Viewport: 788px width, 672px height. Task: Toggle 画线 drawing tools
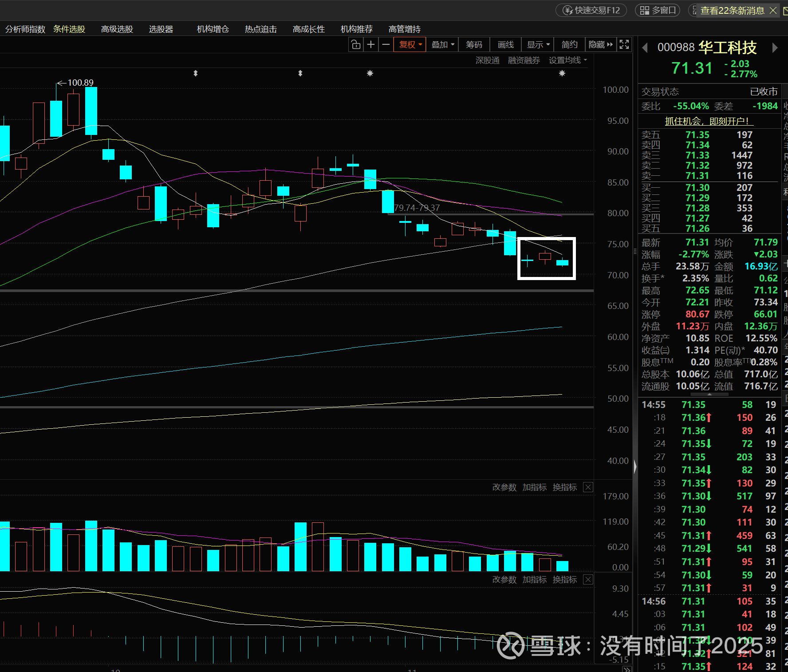point(506,44)
